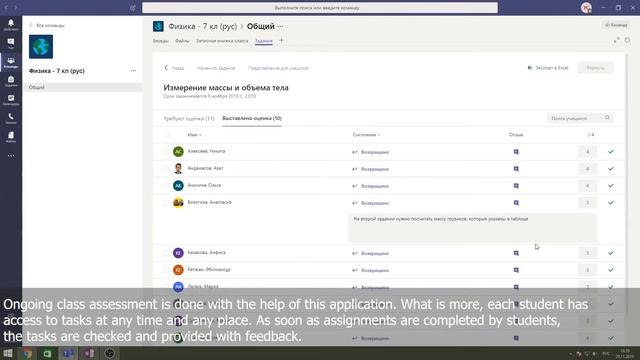
Task: Click the expand tab icon near the reload icon
Action: point(616,40)
